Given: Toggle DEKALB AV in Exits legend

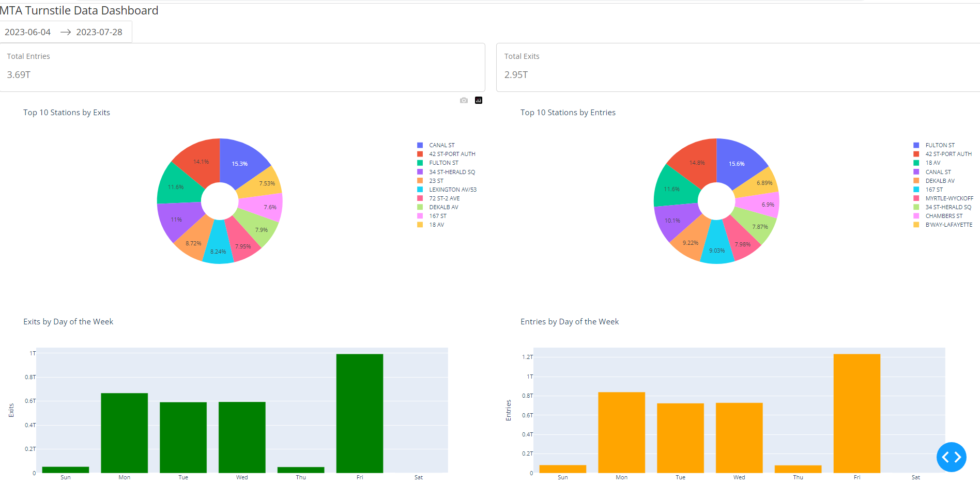Looking at the screenshot, I should tap(438, 207).
